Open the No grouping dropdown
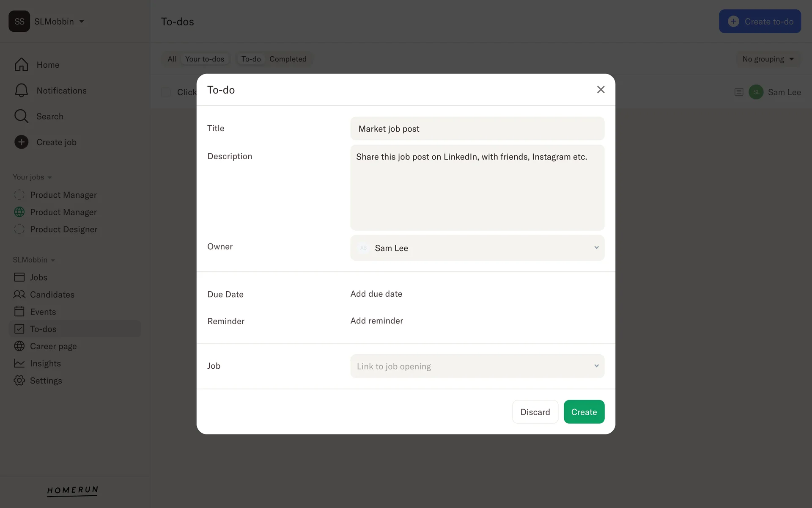 768,59
